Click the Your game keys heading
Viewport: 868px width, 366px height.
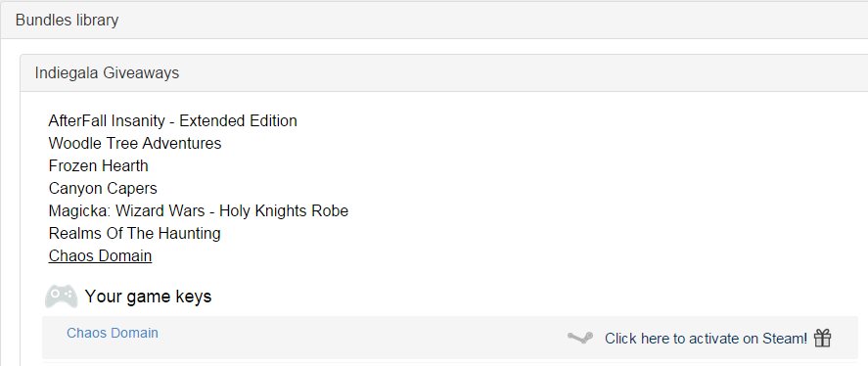point(148,297)
